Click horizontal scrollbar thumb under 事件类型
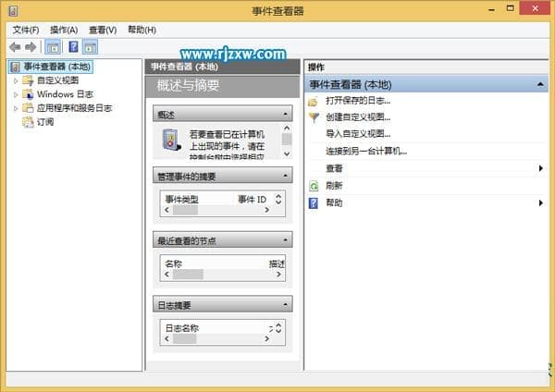Viewport: 555px width, 392px height. (x=185, y=210)
